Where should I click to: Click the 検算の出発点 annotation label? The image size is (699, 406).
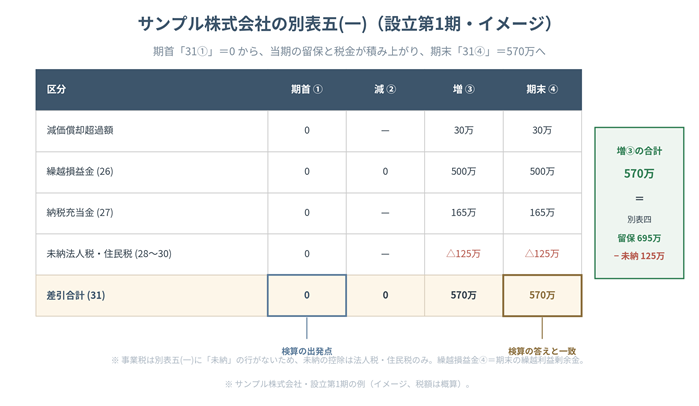click(x=307, y=351)
